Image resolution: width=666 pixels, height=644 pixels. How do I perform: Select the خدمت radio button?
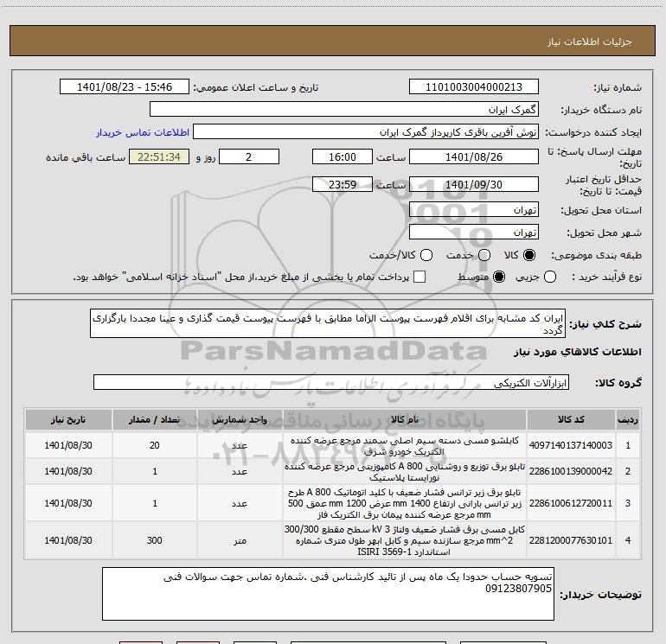pyautogui.click(x=484, y=255)
